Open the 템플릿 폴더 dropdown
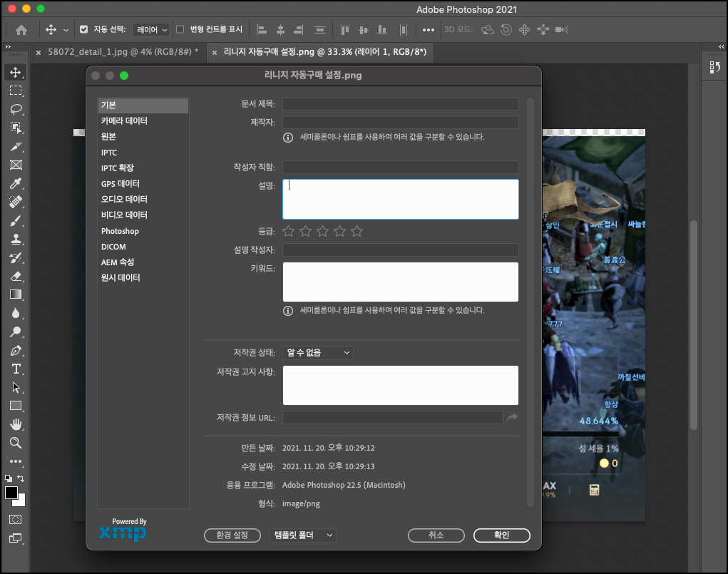The height and width of the screenshot is (574, 728). pos(303,535)
